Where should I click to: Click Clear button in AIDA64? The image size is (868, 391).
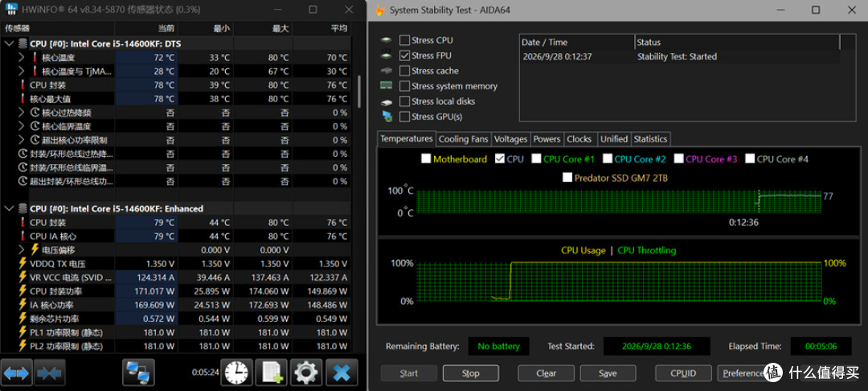(x=546, y=373)
